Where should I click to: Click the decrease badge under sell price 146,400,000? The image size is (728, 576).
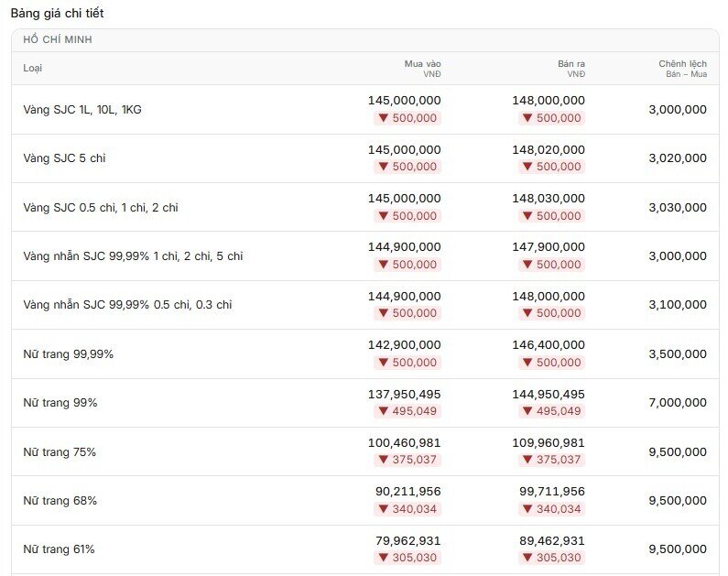pos(551,363)
